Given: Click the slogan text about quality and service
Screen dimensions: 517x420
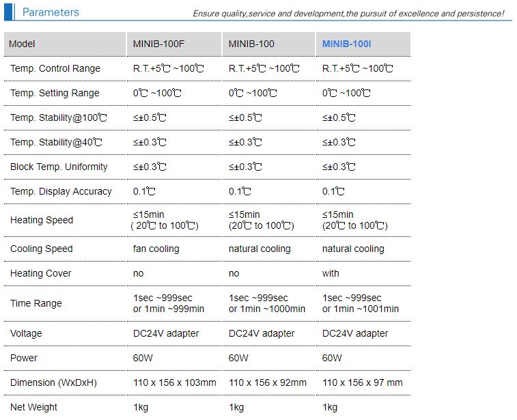Looking at the screenshot, I should [348, 14].
